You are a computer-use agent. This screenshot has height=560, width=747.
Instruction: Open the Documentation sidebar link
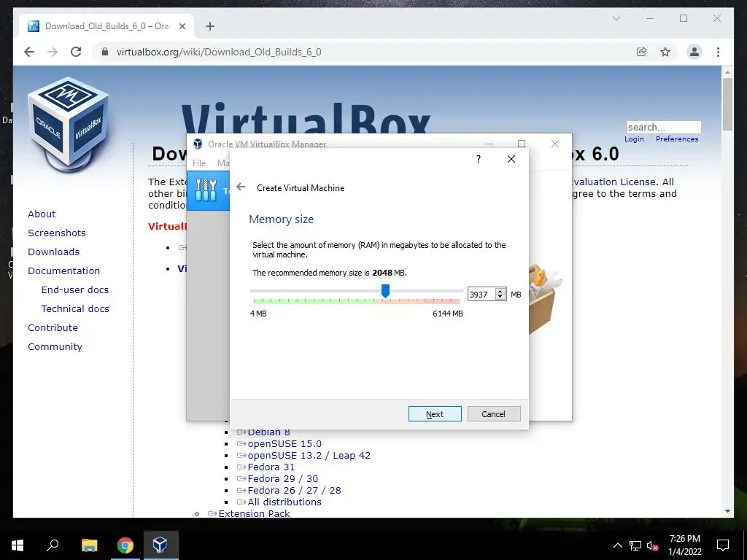click(64, 271)
